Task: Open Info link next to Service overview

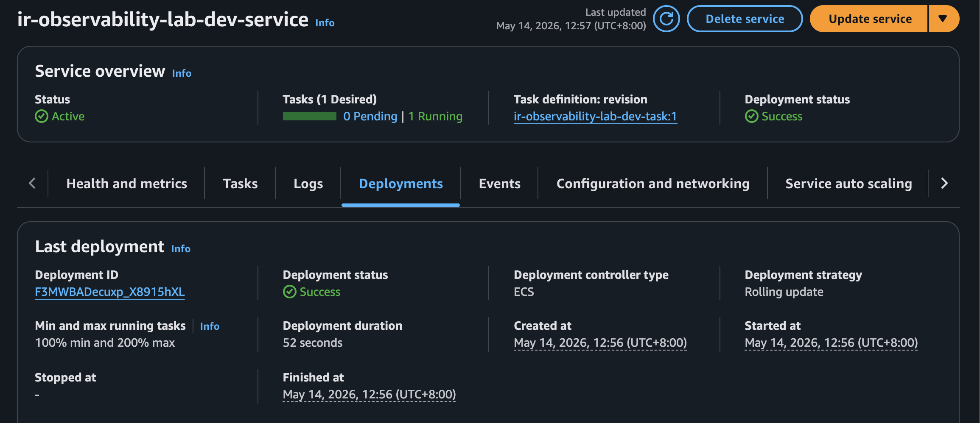Action: (182, 73)
